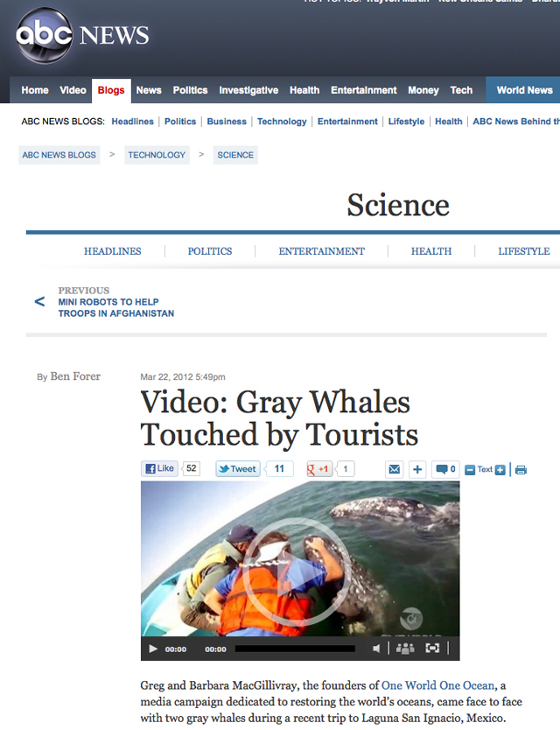The image size is (560, 730).
Task: Play the gray whales video
Action: click(x=297, y=572)
